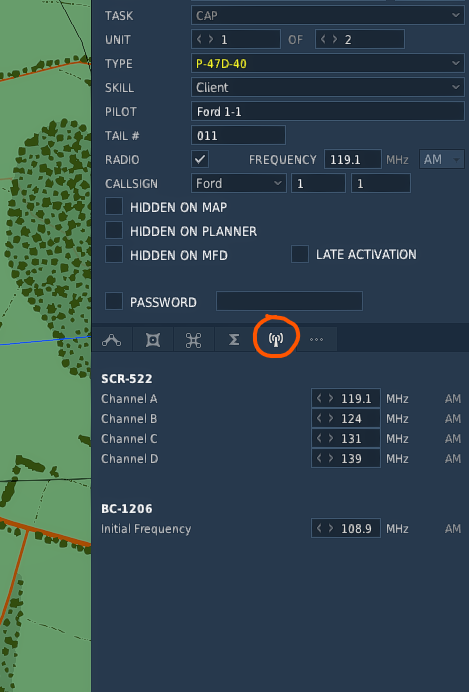Enable HIDDEN ON MFD checkbox

114,255
